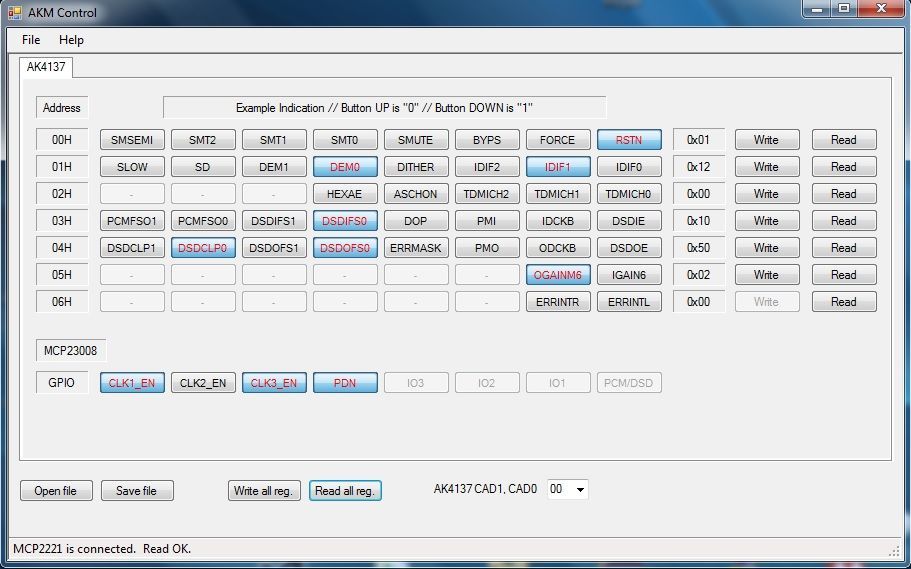911x569 pixels.
Task: Toggle the ERRINTL bit button
Action: tap(629, 302)
